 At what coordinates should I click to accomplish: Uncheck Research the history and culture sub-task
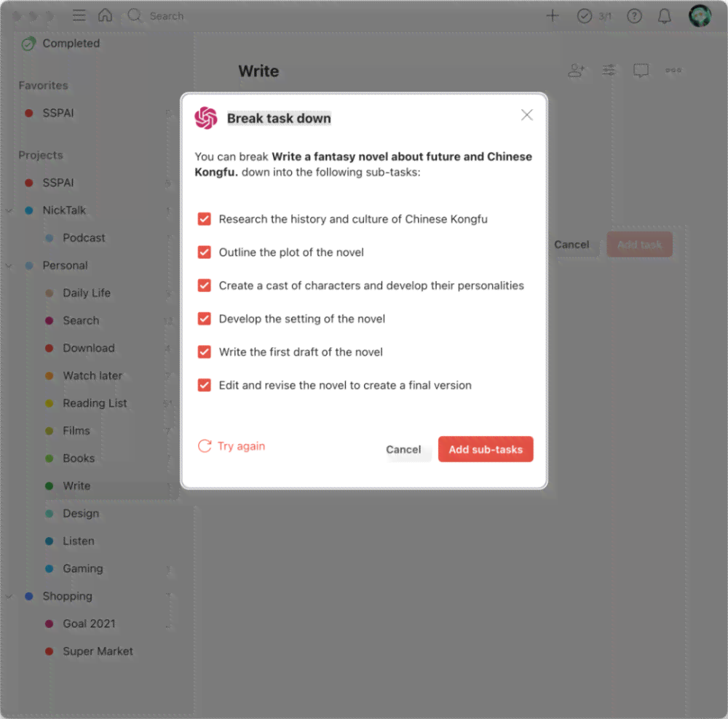[x=205, y=219]
